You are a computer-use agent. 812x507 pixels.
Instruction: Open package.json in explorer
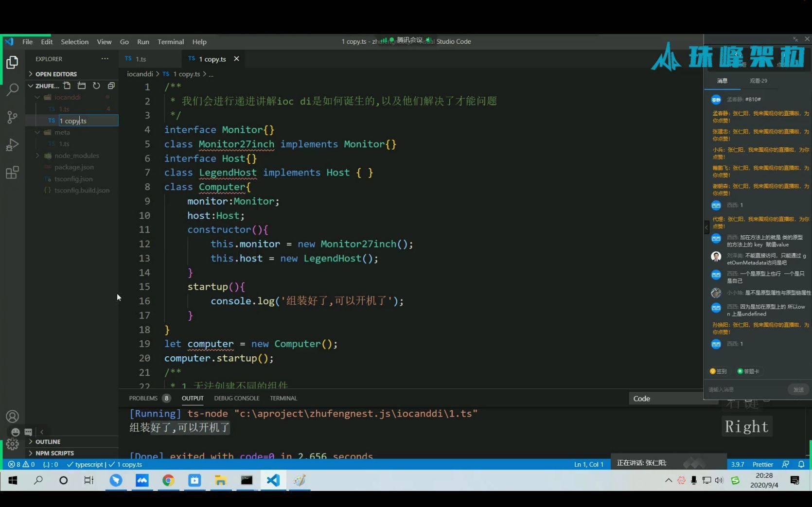pos(72,167)
